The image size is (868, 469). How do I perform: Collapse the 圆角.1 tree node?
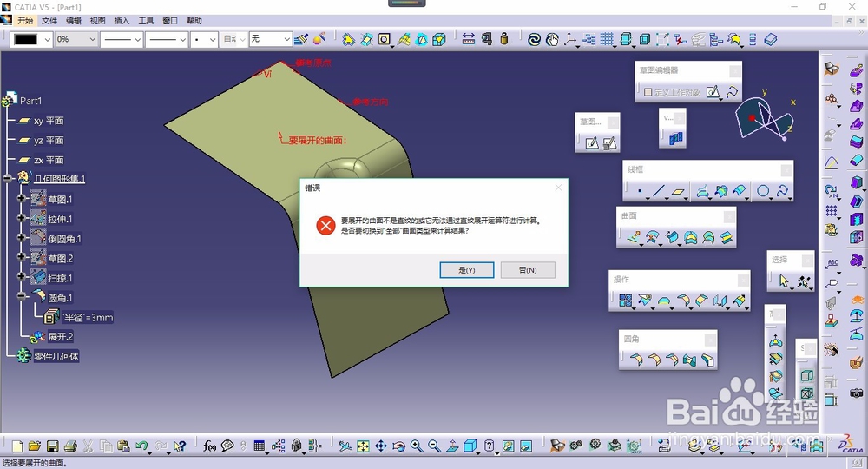[21, 296]
